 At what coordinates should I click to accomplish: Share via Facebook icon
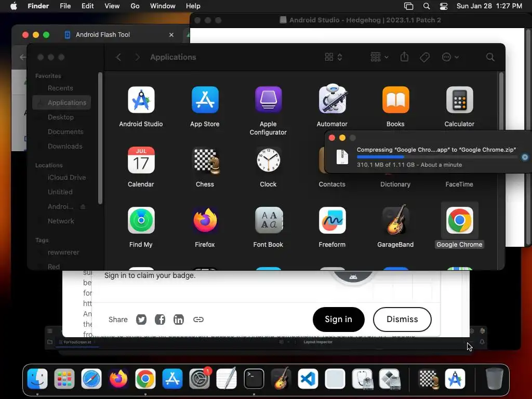click(160, 320)
